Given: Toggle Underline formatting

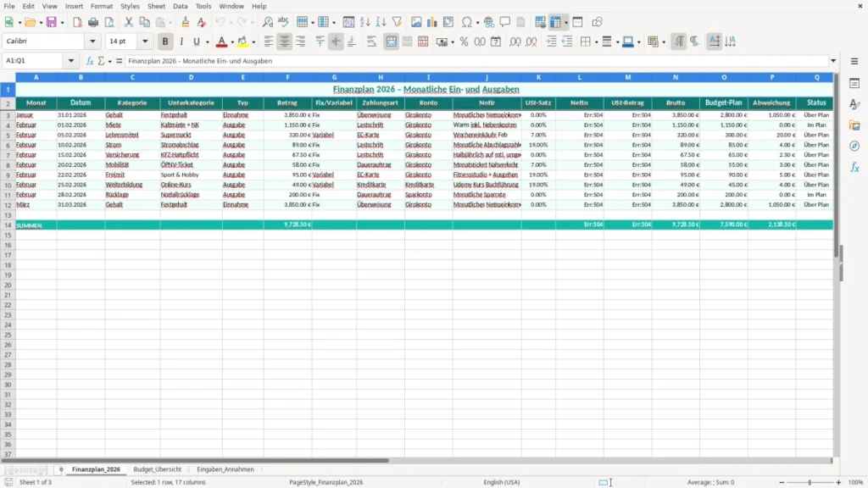Looking at the screenshot, I should [196, 42].
